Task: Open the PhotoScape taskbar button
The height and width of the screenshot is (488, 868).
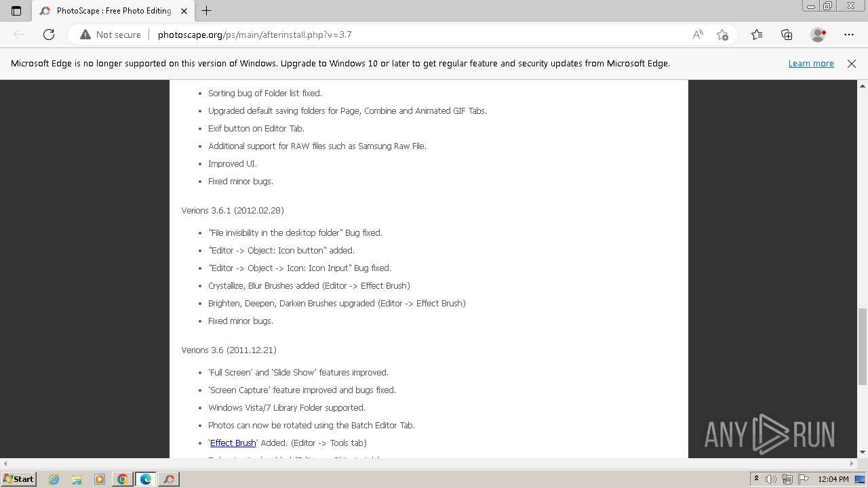Action: click(x=169, y=479)
